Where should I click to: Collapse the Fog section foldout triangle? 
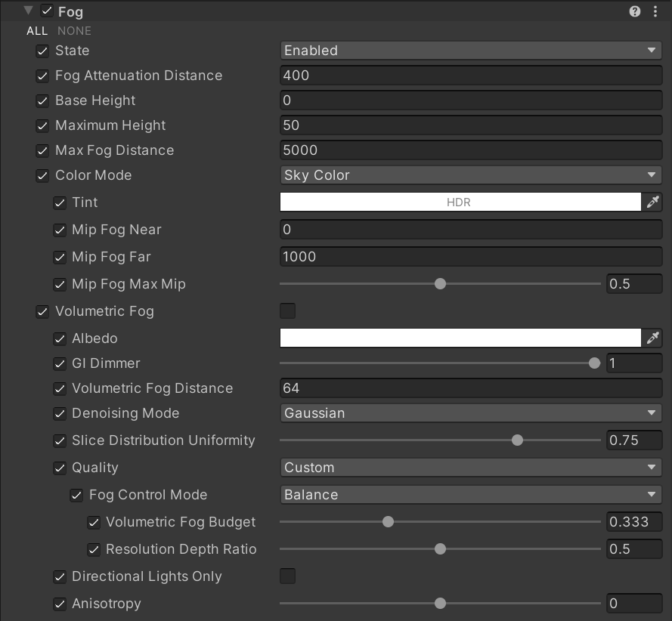pos(29,11)
